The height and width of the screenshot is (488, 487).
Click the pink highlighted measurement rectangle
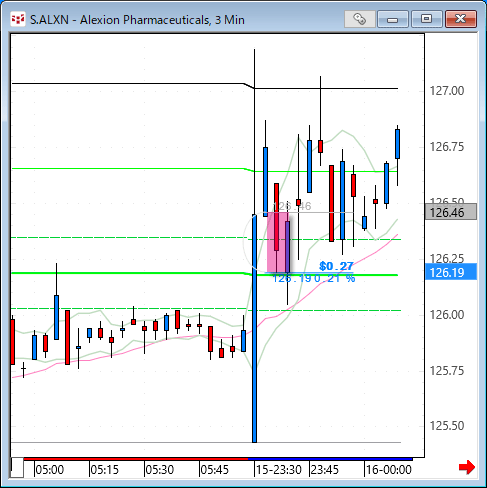(x=278, y=242)
